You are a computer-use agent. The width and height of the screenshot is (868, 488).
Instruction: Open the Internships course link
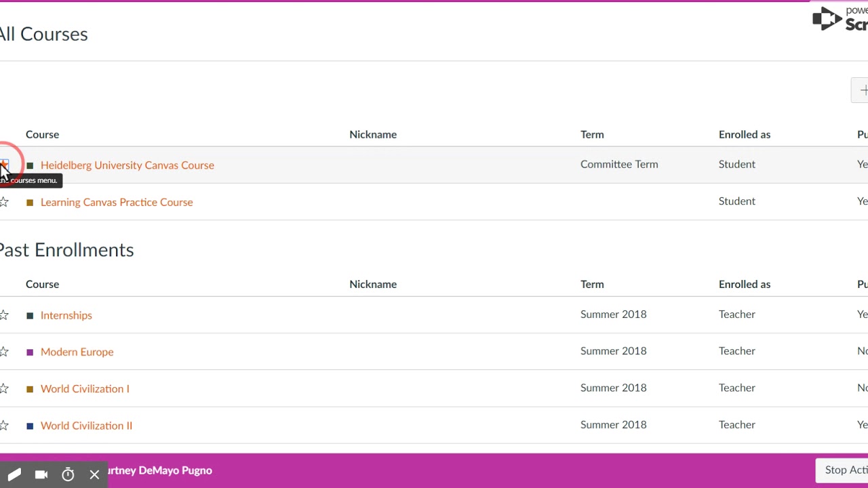click(x=66, y=315)
